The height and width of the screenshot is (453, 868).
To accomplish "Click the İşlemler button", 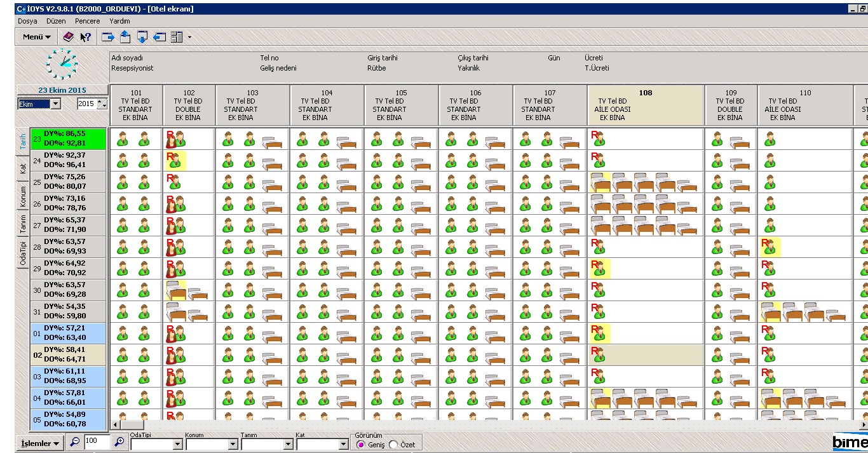I will coord(40,443).
